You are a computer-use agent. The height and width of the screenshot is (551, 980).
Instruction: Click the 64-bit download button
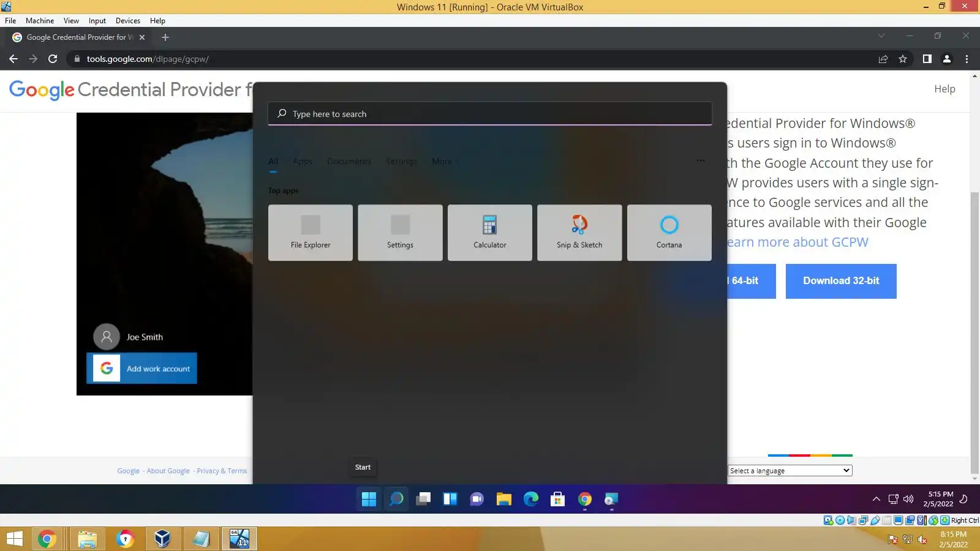(752, 281)
